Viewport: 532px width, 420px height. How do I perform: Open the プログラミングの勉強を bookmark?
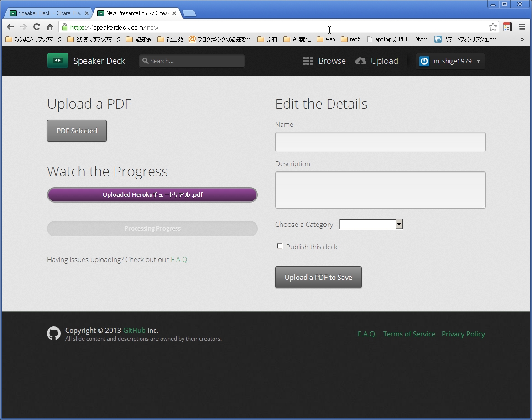click(x=220, y=39)
